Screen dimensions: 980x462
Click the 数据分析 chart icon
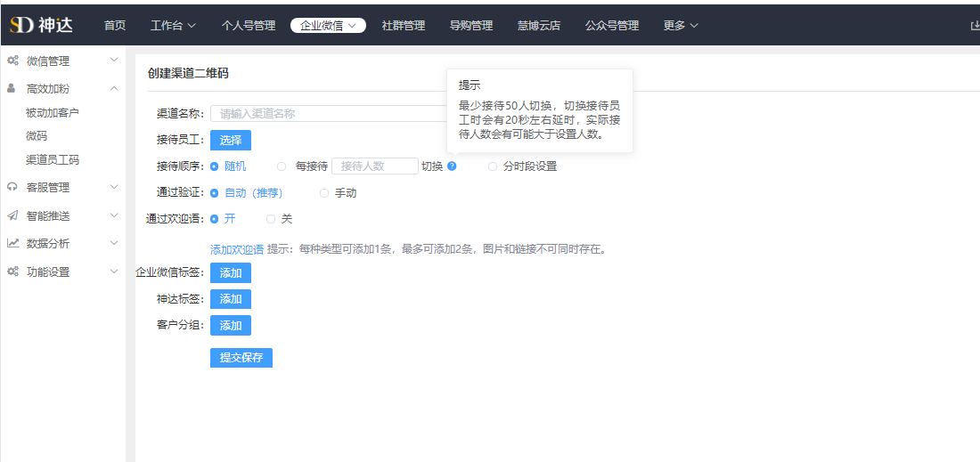(x=12, y=243)
